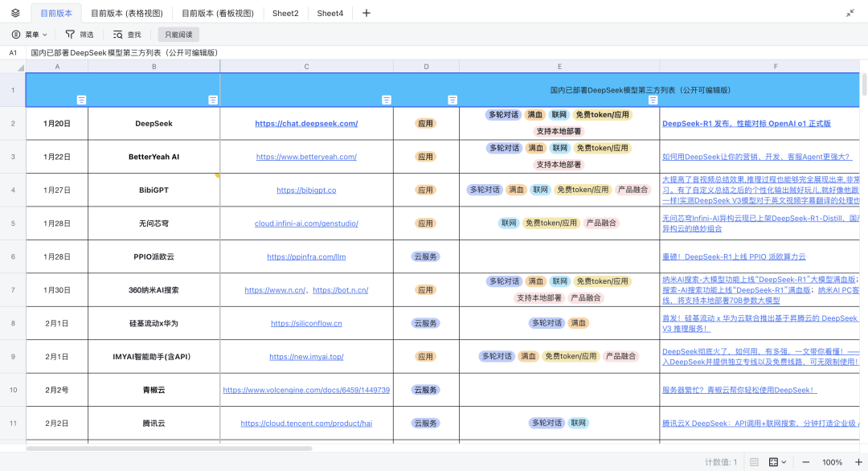
Task: Open DeepSeek-R1 发布 article link
Action: point(746,124)
